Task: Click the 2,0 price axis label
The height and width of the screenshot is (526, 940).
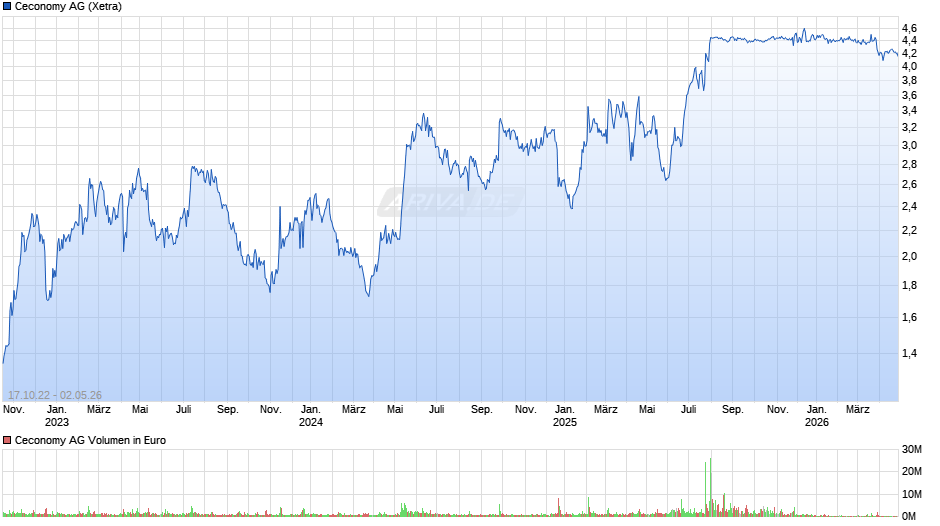Action: point(909,256)
